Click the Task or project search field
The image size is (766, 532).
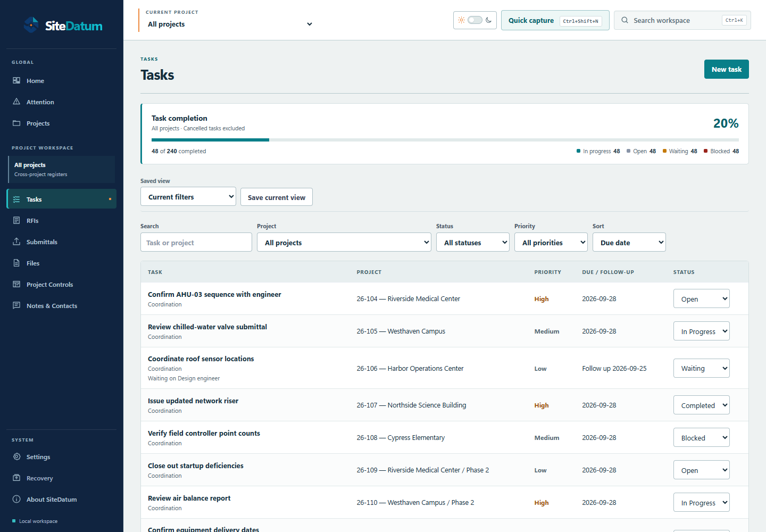(x=196, y=242)
